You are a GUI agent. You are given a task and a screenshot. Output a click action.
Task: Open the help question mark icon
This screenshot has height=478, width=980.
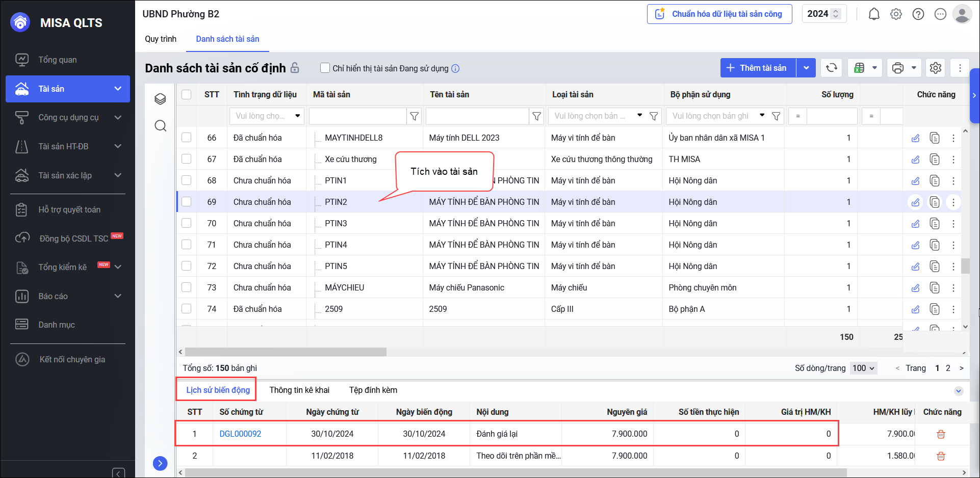pyautogui.click(x=918, y=14)
